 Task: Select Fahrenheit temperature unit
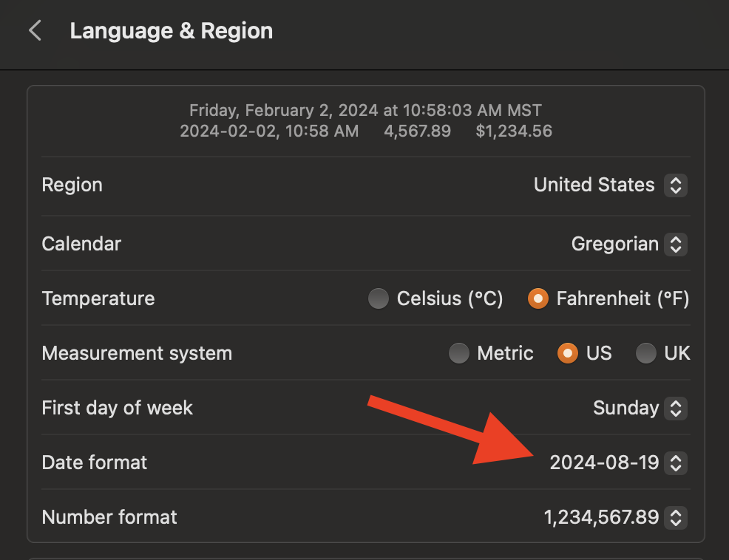tap(538, 299)
